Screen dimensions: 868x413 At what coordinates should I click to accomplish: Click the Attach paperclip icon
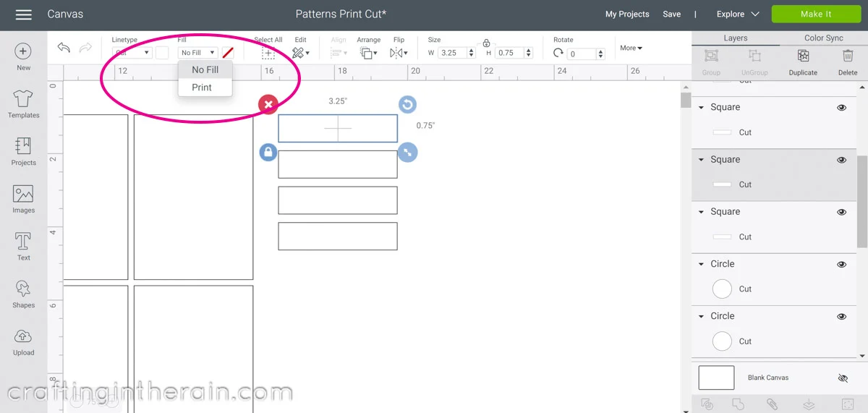coord(772,404)
